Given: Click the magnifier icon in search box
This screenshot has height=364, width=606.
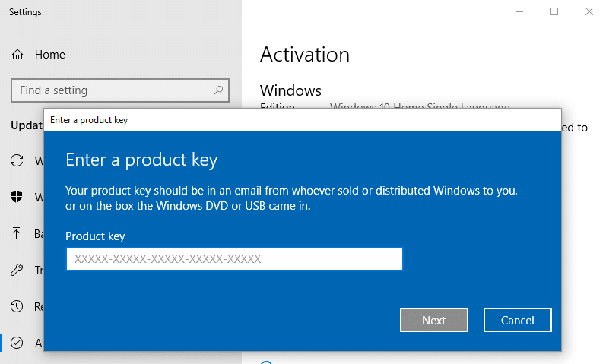Looking at the screenshot, I should 218,90.
